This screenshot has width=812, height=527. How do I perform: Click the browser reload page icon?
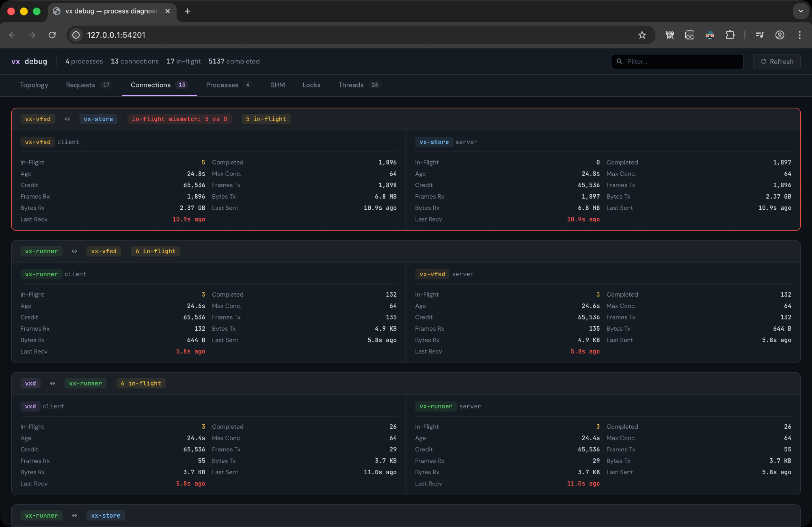(52, 35)
